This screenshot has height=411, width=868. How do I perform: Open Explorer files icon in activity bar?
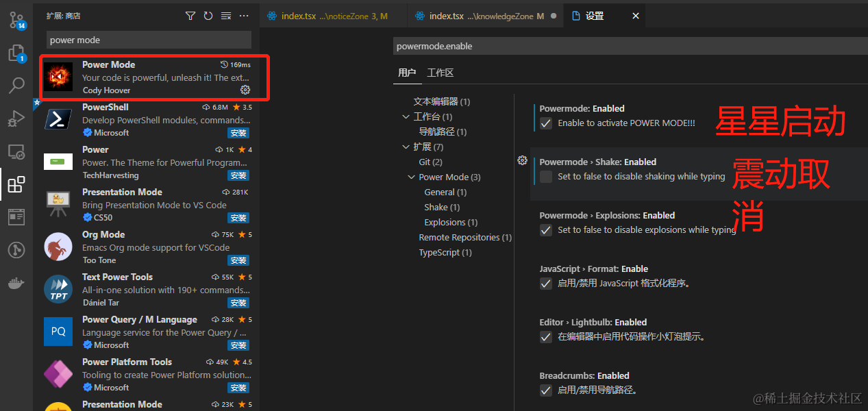click(16, 53)
